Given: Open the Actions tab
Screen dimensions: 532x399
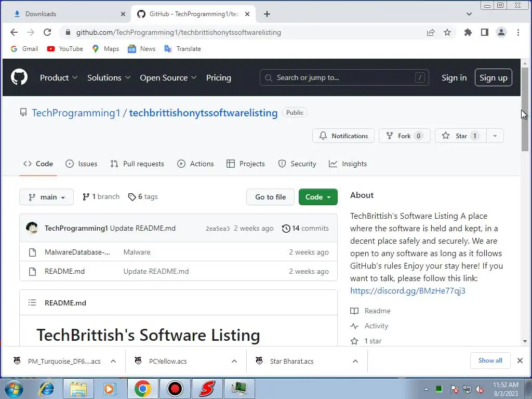Looking at the screenshot, I should tap(195, 164).
